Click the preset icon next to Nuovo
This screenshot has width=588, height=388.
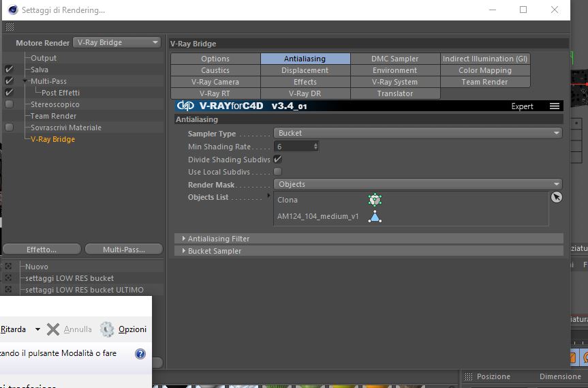point(9,267)
